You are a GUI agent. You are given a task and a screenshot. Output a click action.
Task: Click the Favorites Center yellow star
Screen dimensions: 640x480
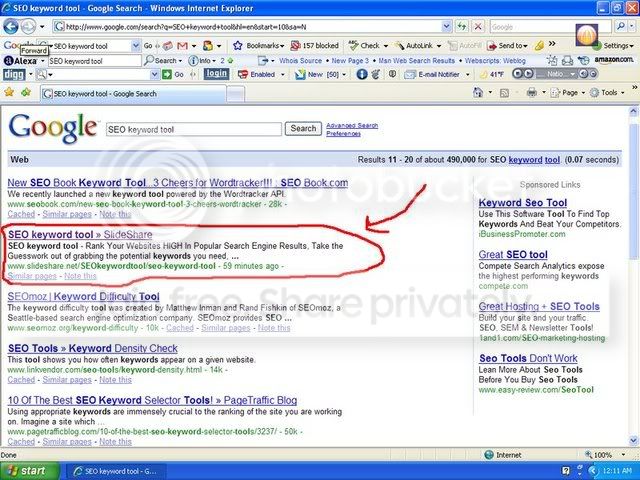(x=9, y=92)
